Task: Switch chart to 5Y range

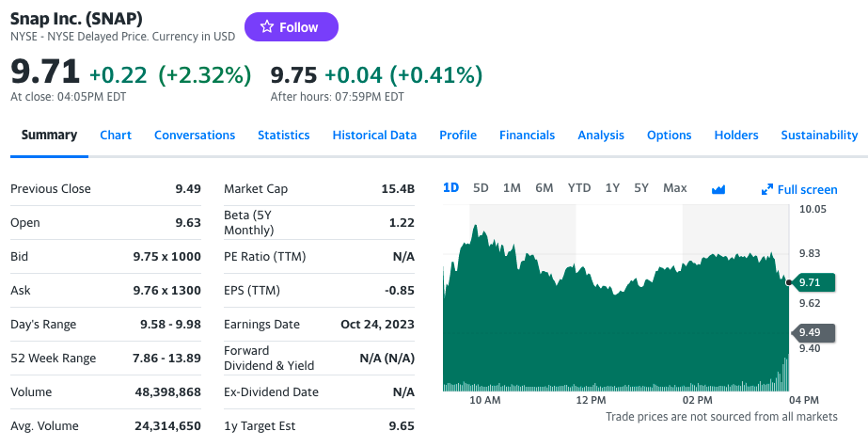Action: click(641, 188)
